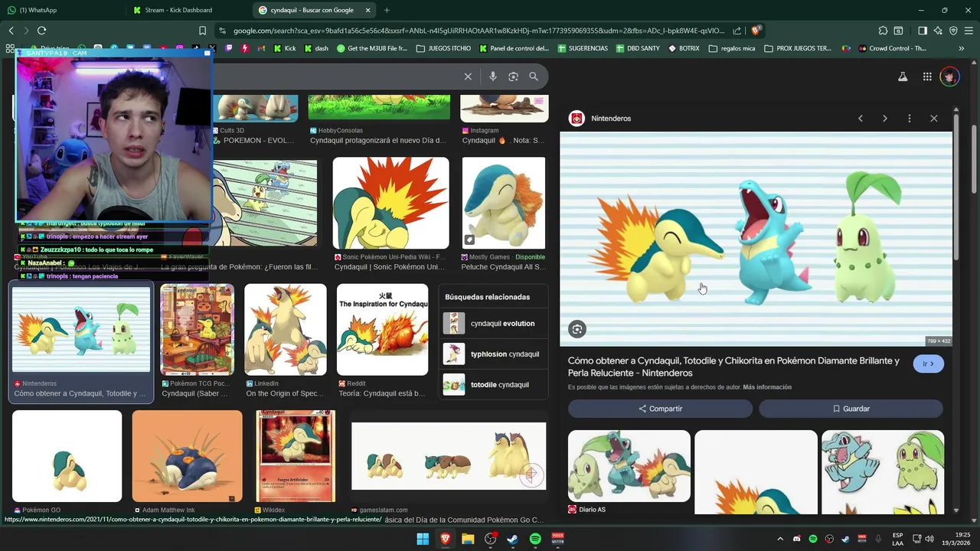
Task: Click the Compartir button
Action: [660, 409]
